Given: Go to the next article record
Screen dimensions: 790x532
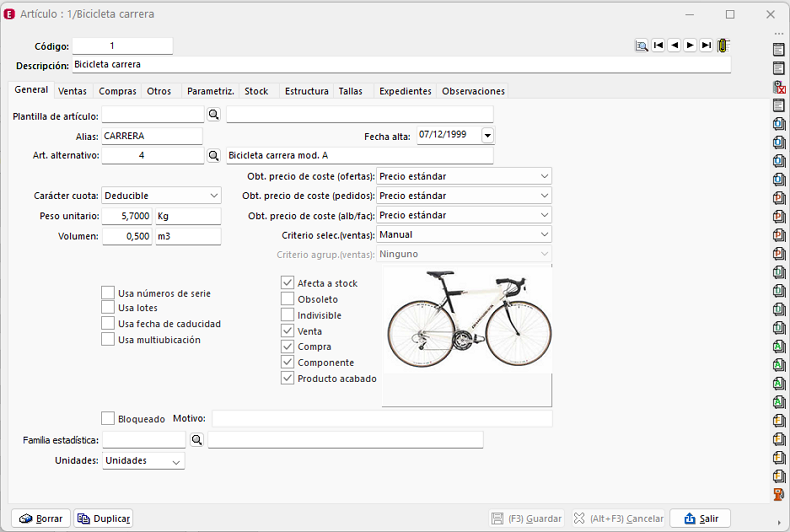Looking at the screenshot, I should (690, 45).
